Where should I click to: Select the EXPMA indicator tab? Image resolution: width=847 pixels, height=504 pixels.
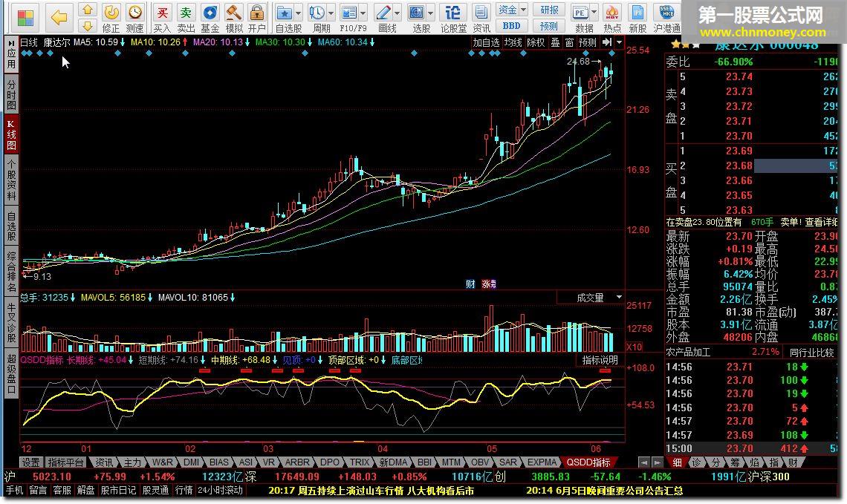coord(542,462)
